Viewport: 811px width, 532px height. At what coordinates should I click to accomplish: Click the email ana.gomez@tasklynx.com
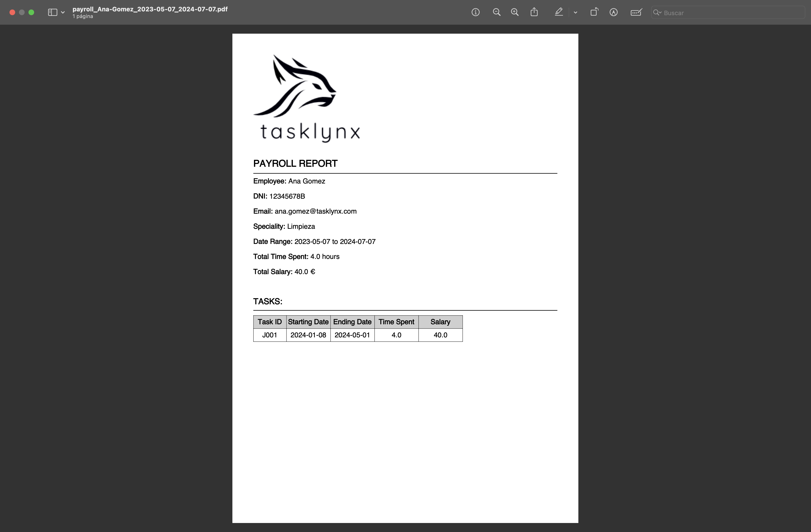click(316, 211)
